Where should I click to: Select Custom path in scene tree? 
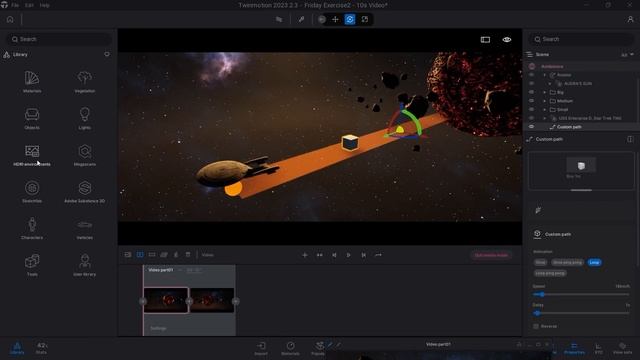pyautogui.click(x=569, y=127)
